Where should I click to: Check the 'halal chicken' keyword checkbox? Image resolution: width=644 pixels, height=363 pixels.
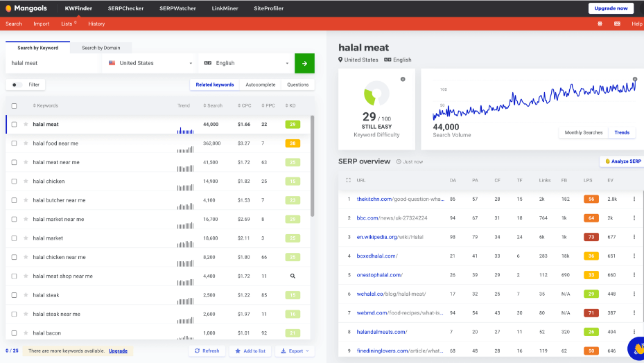(14, 181)
